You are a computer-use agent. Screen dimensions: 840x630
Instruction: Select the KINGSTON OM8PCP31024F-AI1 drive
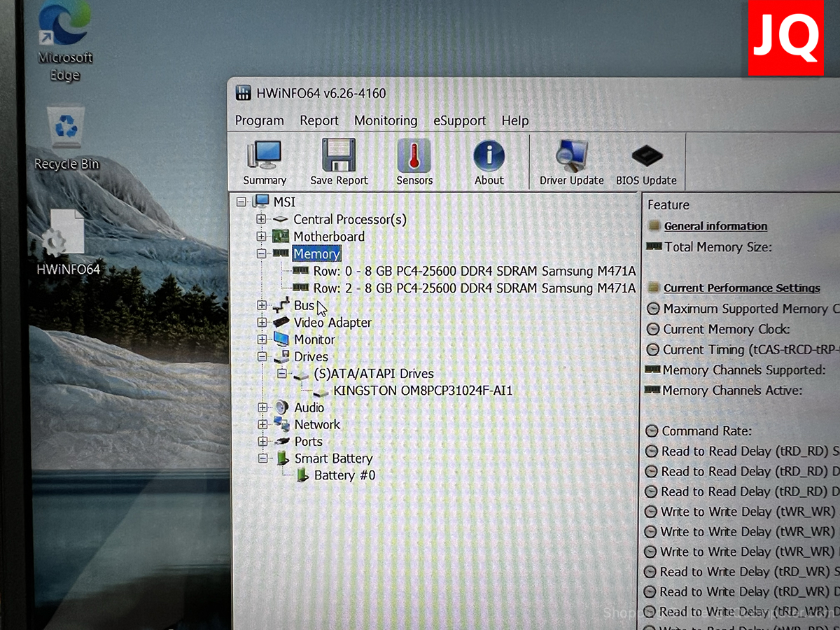[x=423, y=391]
